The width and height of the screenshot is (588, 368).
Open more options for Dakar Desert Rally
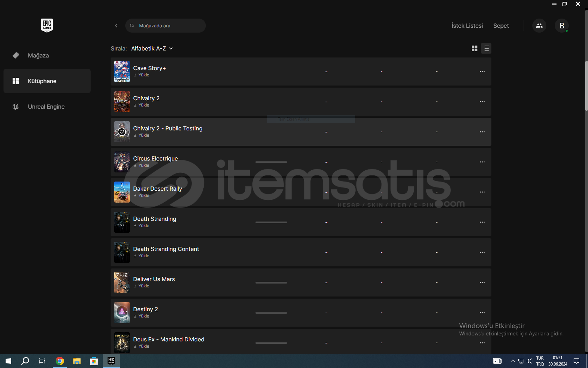(482, 192)
